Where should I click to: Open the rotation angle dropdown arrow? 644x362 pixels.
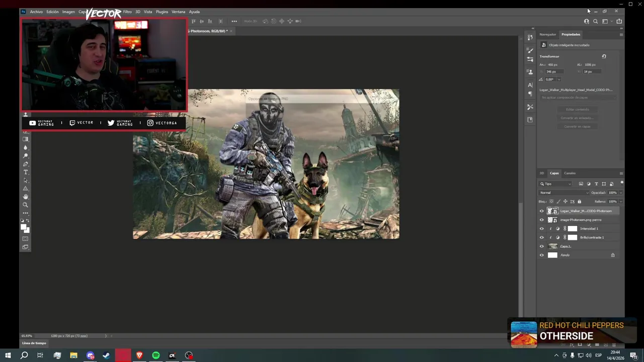point(559,79)
